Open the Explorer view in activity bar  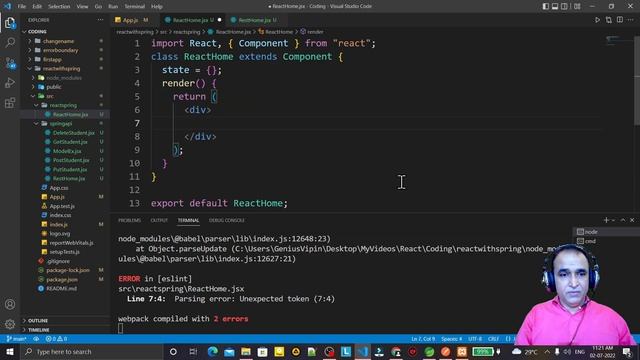10,22
